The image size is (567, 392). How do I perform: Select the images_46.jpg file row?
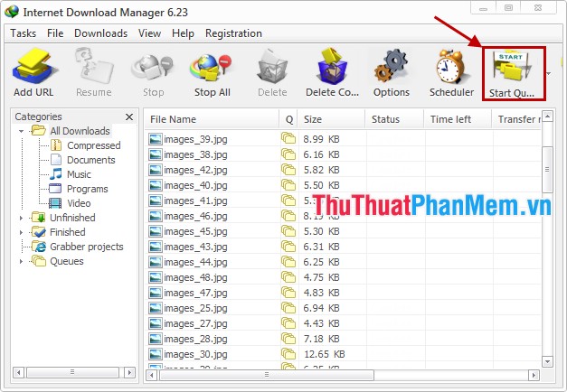pos(343,216)
